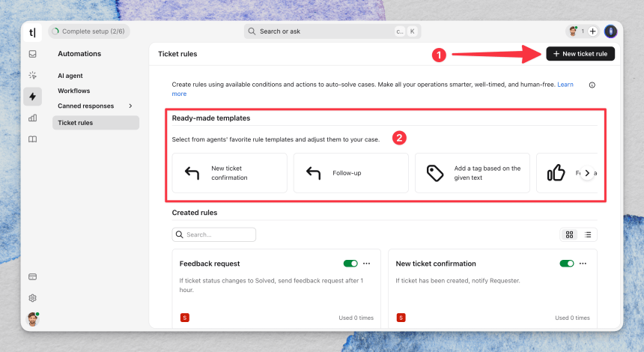
Task: Disable the New ticket confirmation rule toggle
Action: click(x=567, y=264)
